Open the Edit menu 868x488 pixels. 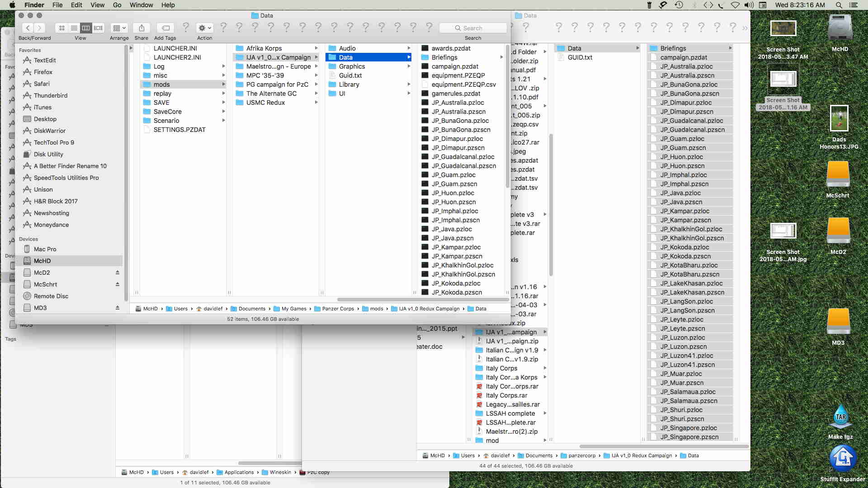[76, 5]
